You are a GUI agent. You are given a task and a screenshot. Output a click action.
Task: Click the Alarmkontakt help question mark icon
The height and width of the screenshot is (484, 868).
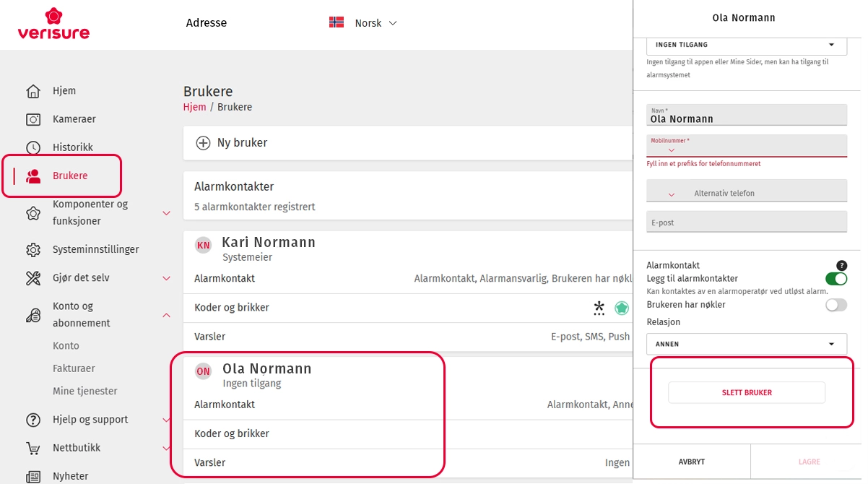(x=841, y=266)
